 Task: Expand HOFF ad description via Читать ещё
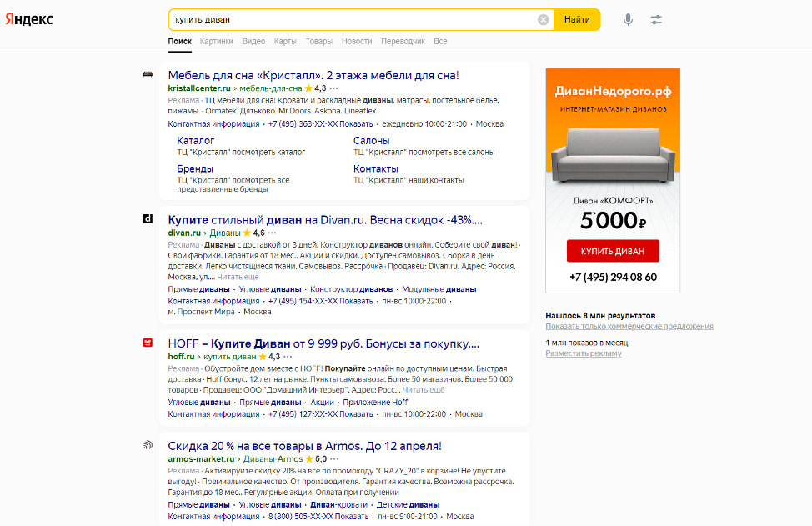424,389
